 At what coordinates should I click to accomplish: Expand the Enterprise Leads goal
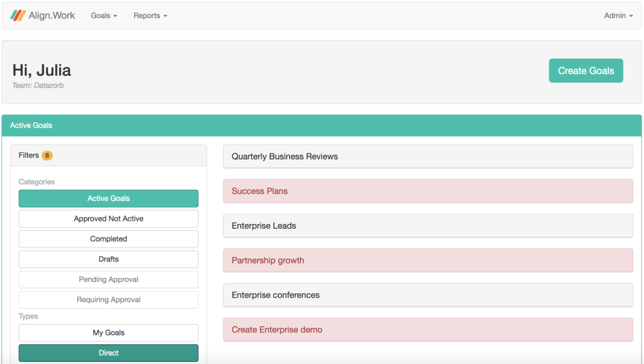(x=428, y=226)
